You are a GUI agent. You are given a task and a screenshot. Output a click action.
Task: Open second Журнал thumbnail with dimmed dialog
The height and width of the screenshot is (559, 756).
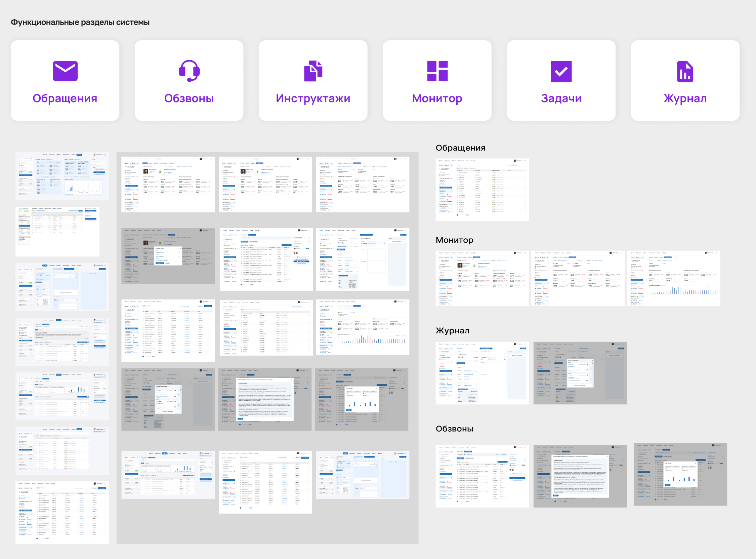580,373
